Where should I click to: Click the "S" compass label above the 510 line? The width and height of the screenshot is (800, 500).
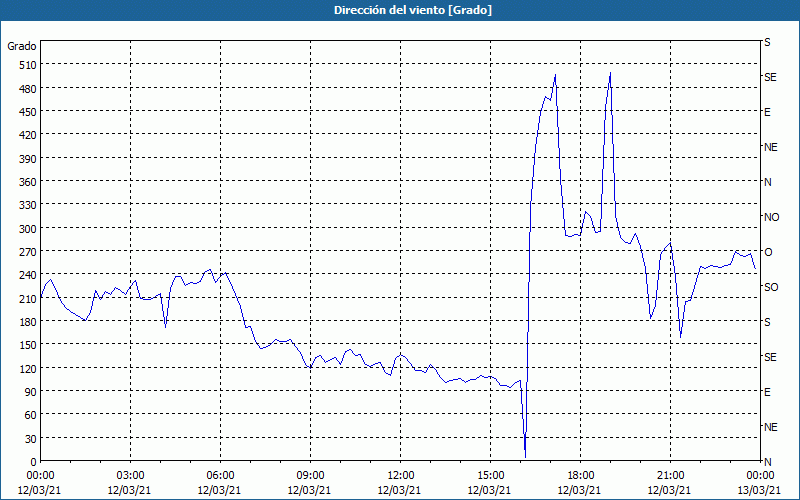tap(767, 42)
